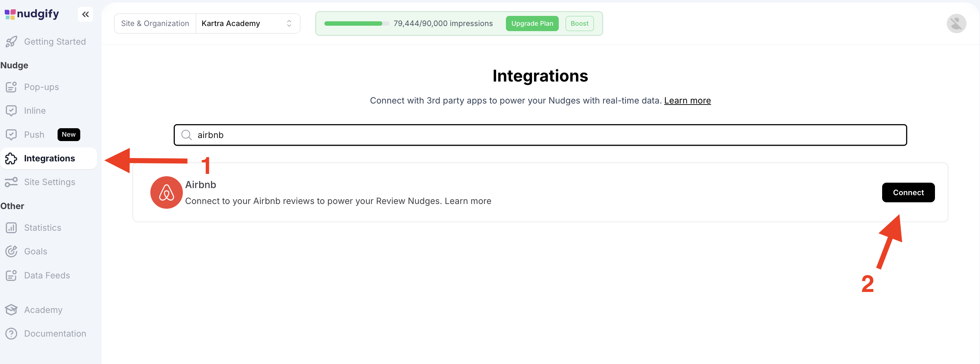Screen dimensions: 980x364
Task: Click the Nudge section header
Action: pyautogui.click(x=14, y=65)
